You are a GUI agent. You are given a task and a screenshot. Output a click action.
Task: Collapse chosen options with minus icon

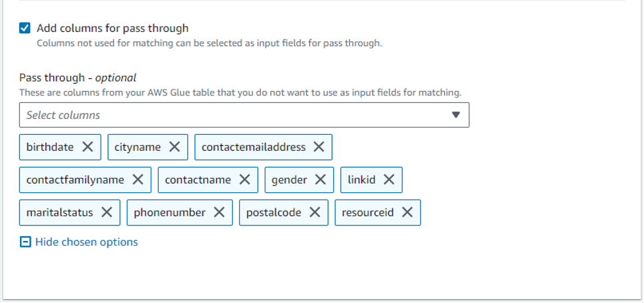(x=25, y=242)
